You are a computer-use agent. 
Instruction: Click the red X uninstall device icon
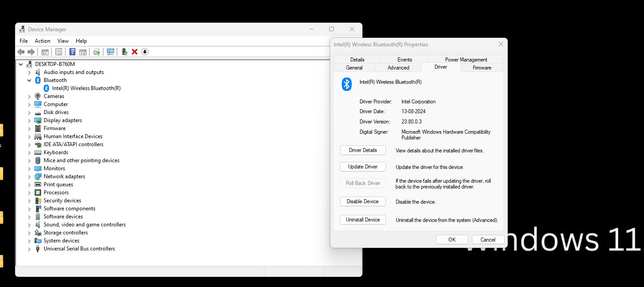(x=135, y=52)
